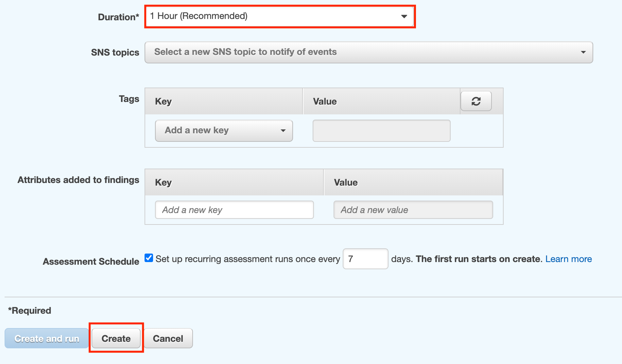This screenshot has height=364, width=622.
Task: Click the Key header in Tags table
Action: coord(163,101)
